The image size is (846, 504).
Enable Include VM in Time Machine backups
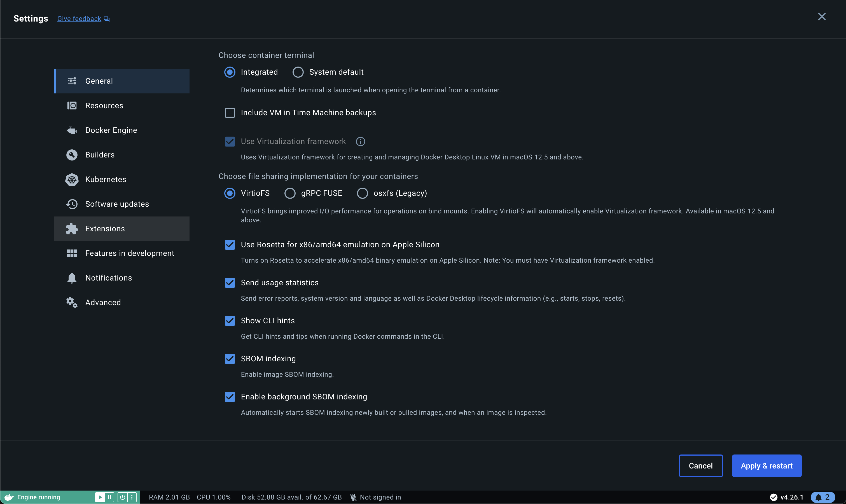pyautogui.click(x=230, y=113)
